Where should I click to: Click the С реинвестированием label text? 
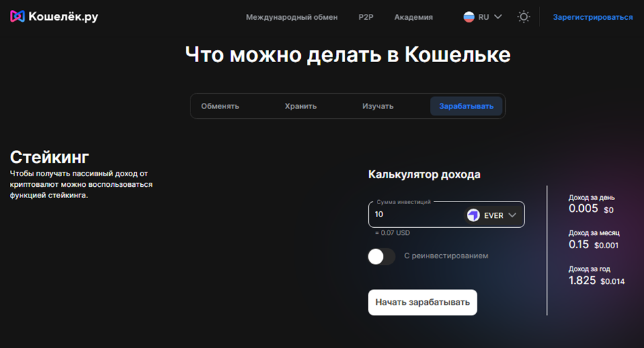[x=446, y=256]
